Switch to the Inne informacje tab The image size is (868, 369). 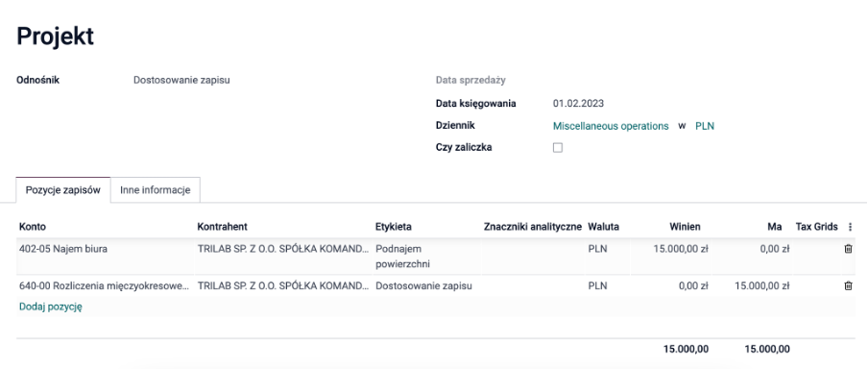pos(155,189)
